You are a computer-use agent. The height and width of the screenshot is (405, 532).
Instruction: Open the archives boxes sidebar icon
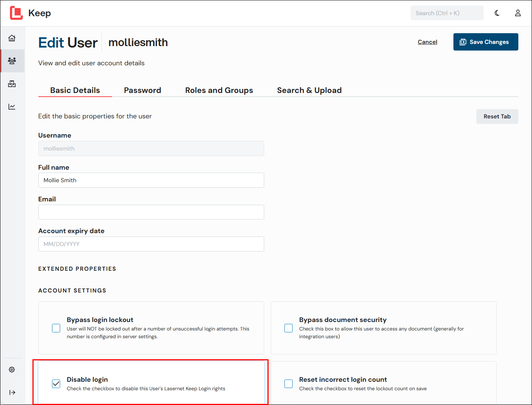[x=12, y=84]
